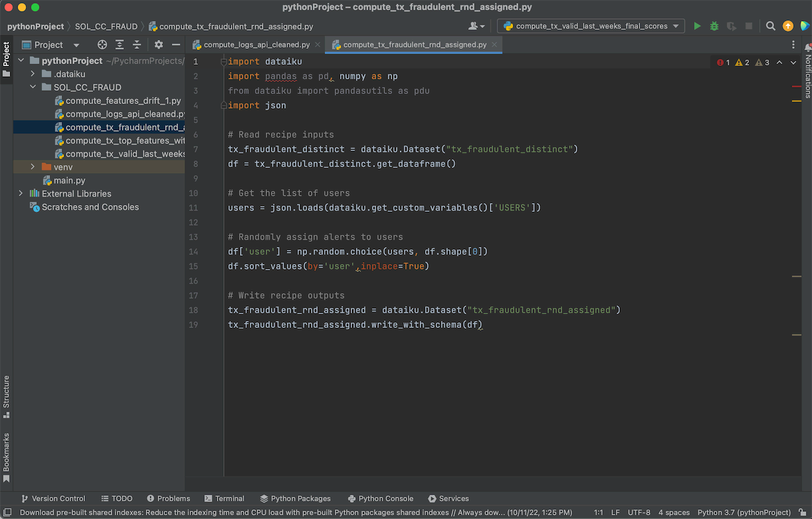Go to next highlighted error arrow
Image resolution: width=812 pixels, height=519 pixels.
[x=794, y=62]
